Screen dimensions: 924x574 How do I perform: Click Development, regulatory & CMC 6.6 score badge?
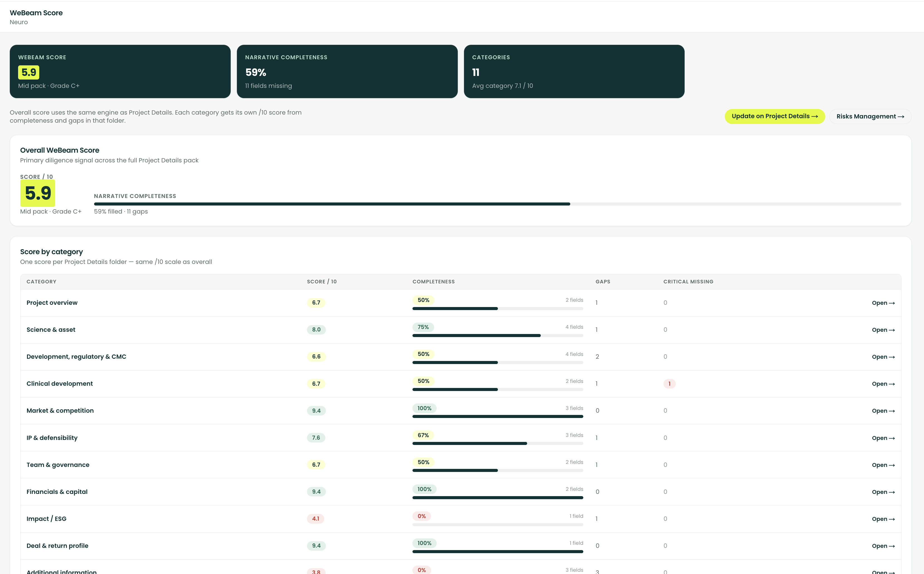coord(316,357)
